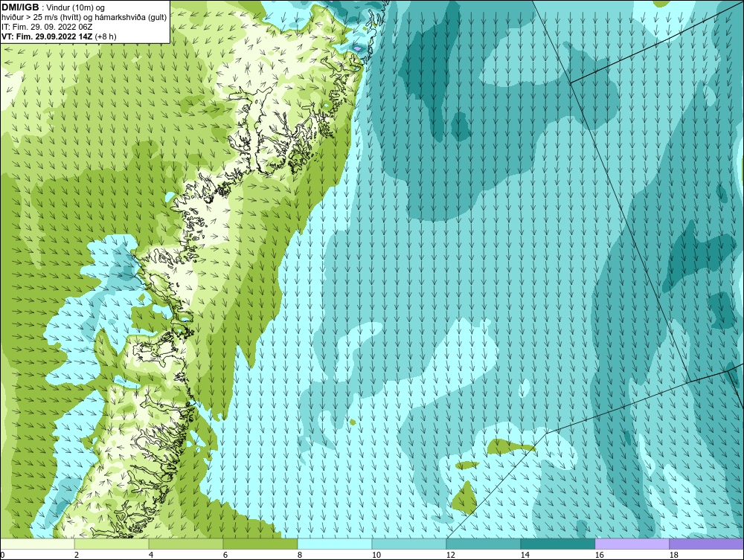Click the small purple wind maximum on the map

click(x=357, y=49)
